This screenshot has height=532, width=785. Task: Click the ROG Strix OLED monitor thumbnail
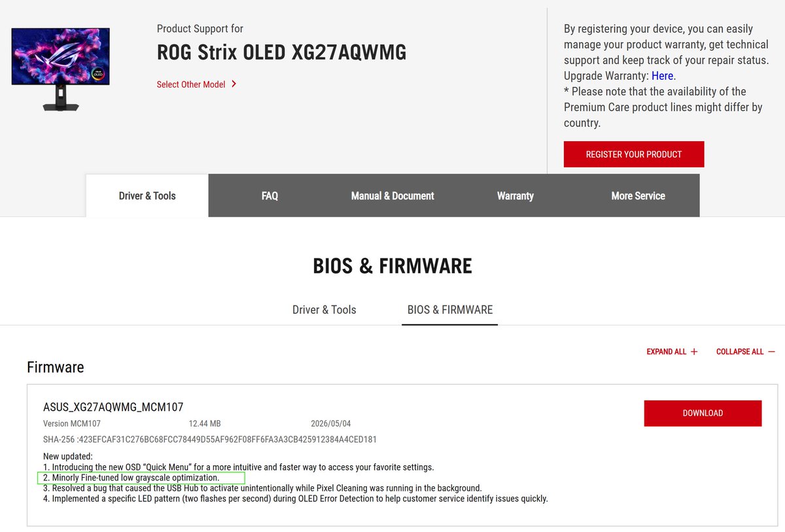[61, 69]
